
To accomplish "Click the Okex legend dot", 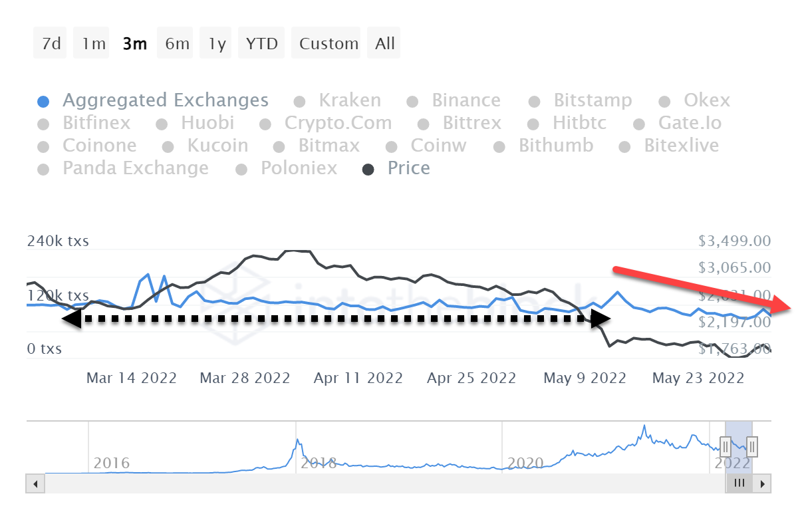I will click(x=664, y=102).
